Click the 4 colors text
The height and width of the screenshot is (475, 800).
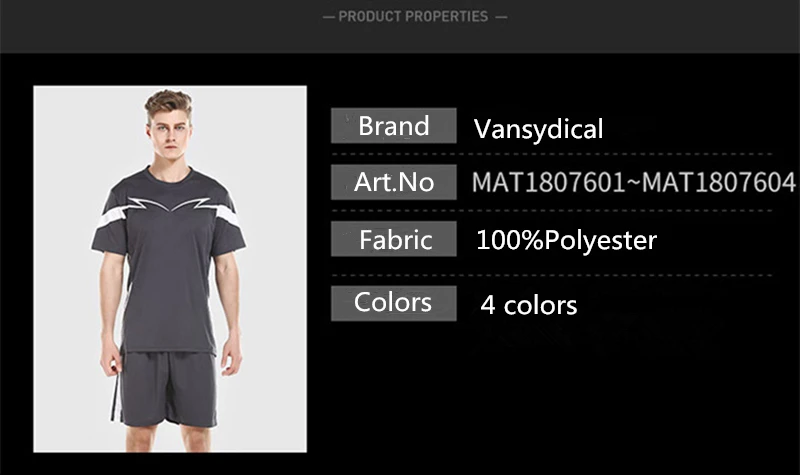[x=529, y=305]
